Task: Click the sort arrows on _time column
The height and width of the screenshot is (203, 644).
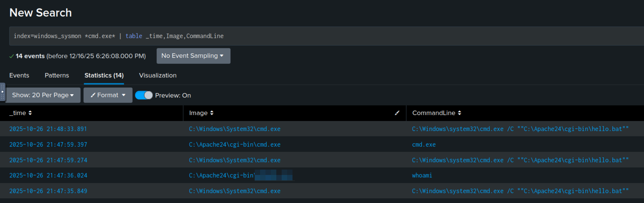Action: coord(30,113)
